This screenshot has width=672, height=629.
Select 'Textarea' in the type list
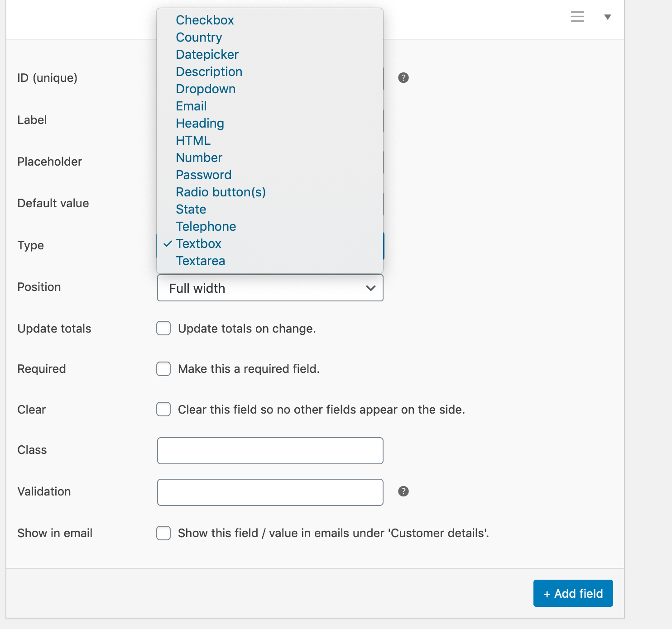[200, 261]
